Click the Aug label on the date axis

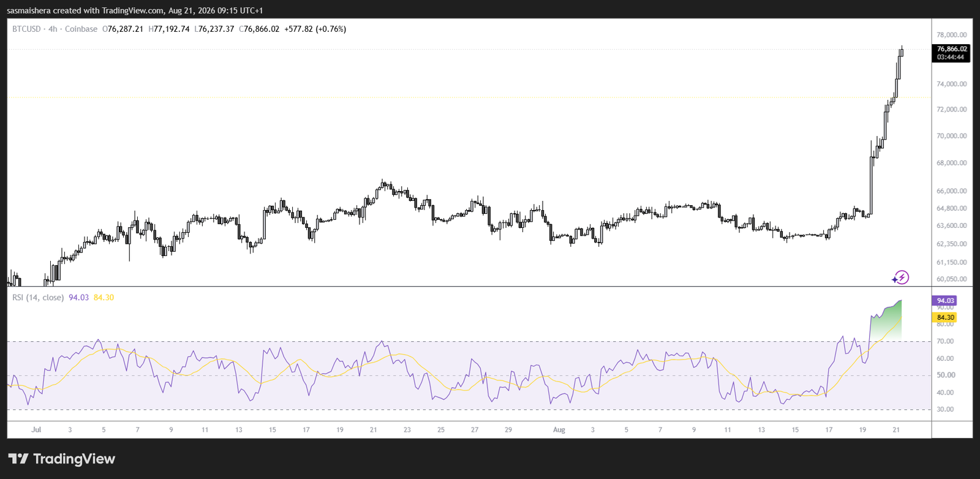(x=559, y=430)
